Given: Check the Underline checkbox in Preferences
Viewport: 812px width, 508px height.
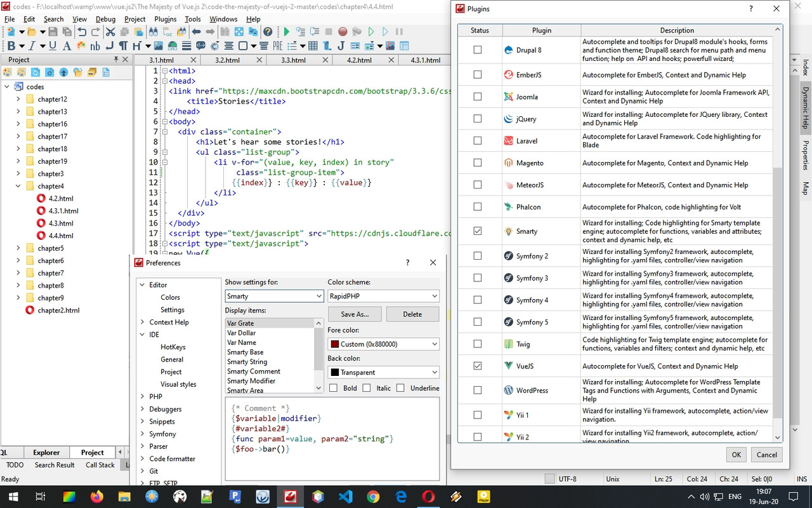Looking at the screenshot, I should click(400, 388).
